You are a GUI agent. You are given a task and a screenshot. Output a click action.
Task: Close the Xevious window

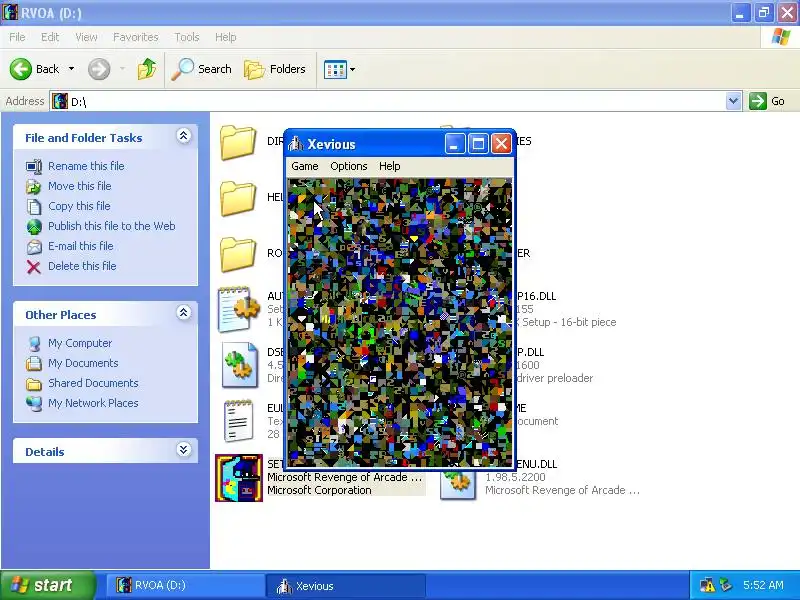(502, 144)
